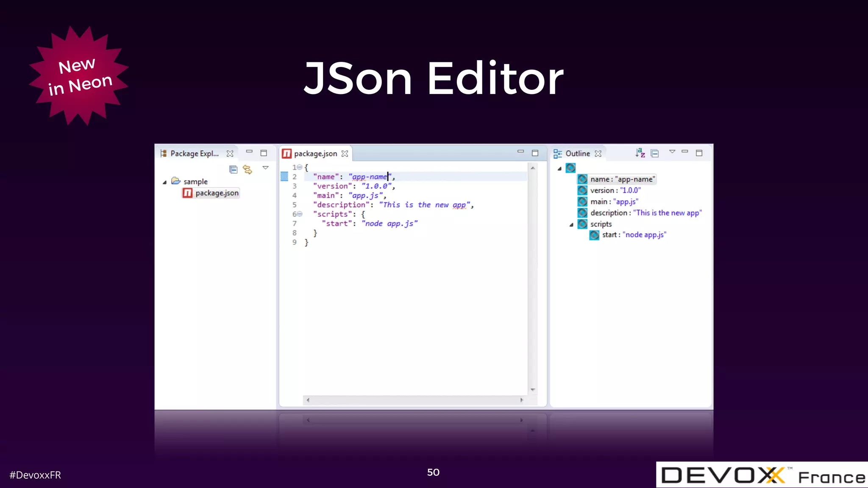Image resolution: width=868 pixels, height=488 pixels.
Task: Fold the scripts block at line 6
Action: [300, 214]
